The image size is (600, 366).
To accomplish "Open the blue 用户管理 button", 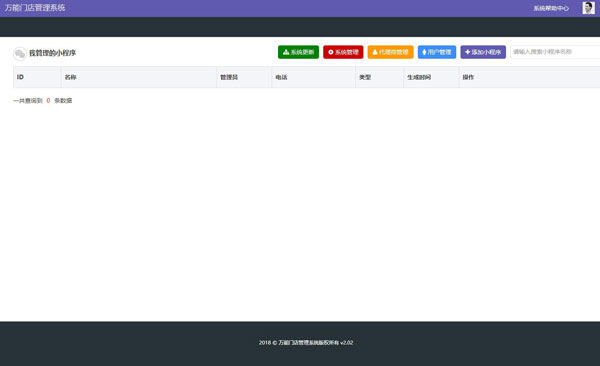I will [x=437, y=52].
